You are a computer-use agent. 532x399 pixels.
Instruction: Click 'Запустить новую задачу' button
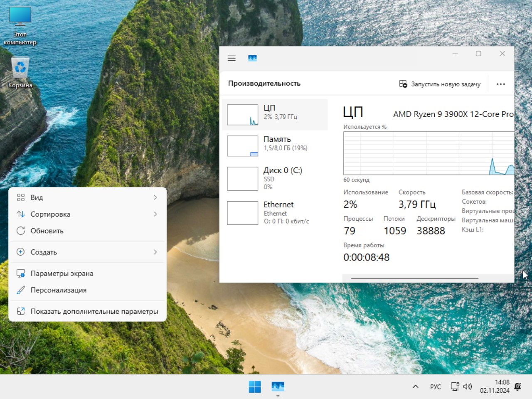[440, 84]
